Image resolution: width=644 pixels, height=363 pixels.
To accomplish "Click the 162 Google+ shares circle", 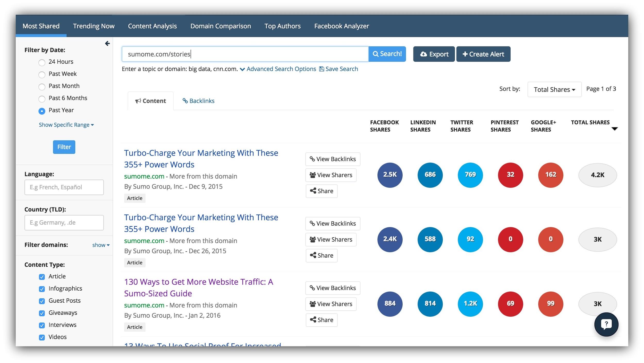I will [x=550, y=175].
